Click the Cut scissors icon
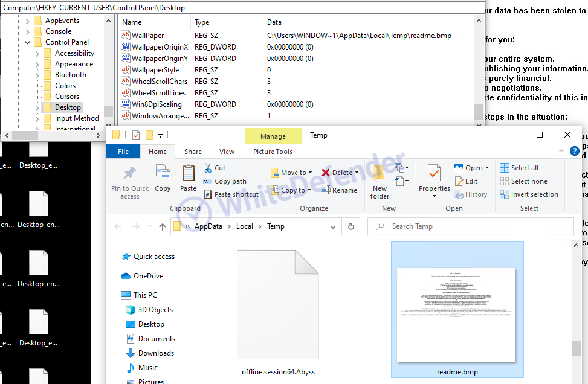This screenshot has height=384, width=588. point(208,168)
